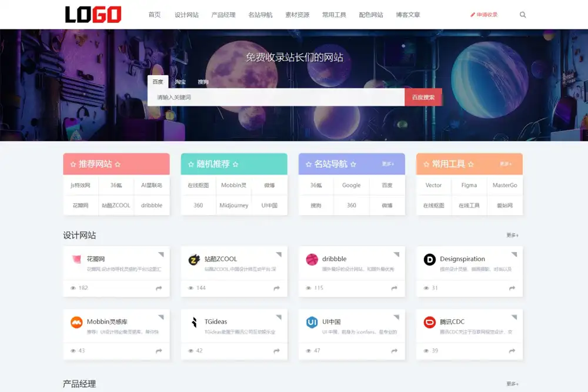Screen dimensions: 588x392
Task: Click the red 百度搜索 button
Action: tap(423, 98)
